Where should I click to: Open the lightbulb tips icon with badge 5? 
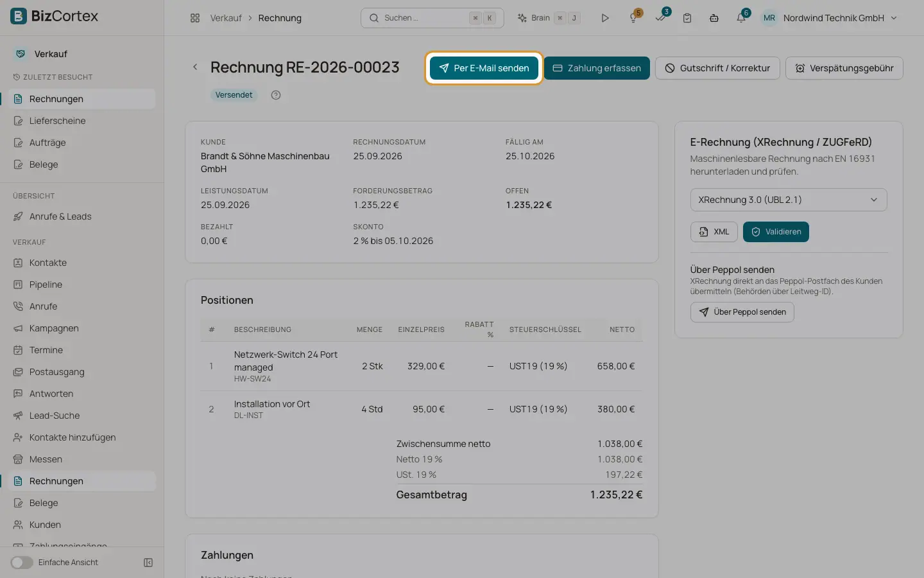coord(633,17)
